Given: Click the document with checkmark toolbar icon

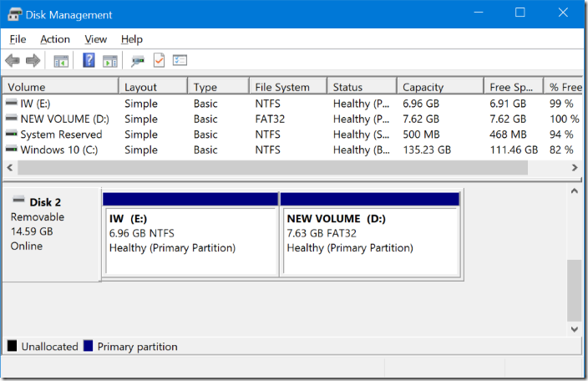Looking at the screenshot, I should tap(159, 60).
